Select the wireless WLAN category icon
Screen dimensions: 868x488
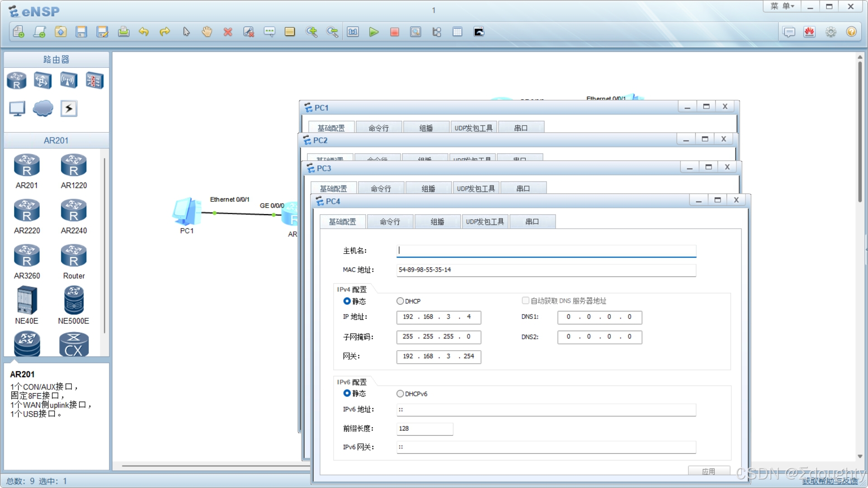[x=69, y=81]
